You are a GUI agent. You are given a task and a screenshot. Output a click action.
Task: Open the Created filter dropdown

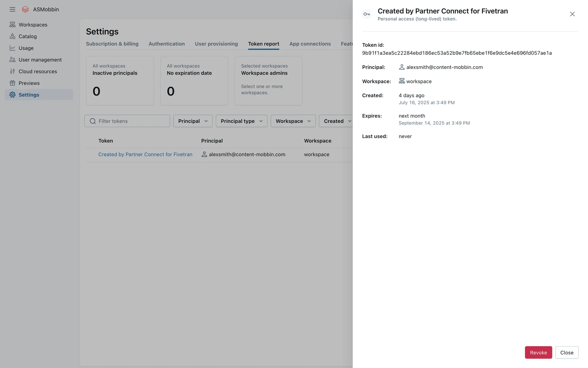click(336, 121)
